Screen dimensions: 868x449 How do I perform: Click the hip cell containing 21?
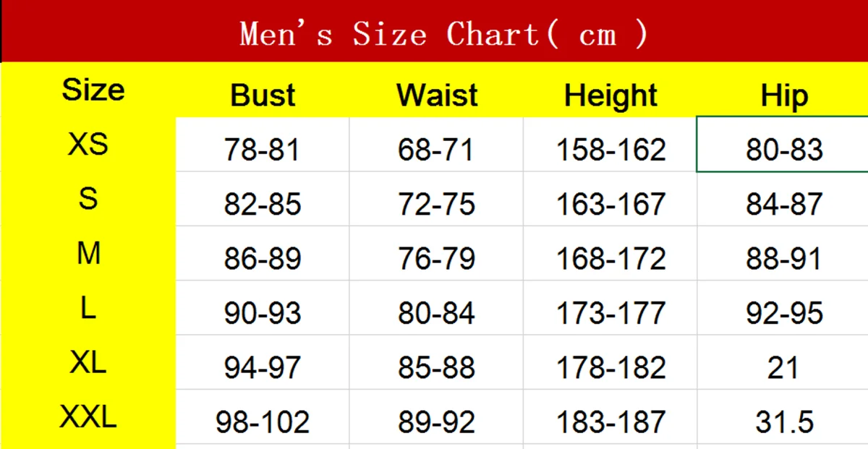(783, 363)
